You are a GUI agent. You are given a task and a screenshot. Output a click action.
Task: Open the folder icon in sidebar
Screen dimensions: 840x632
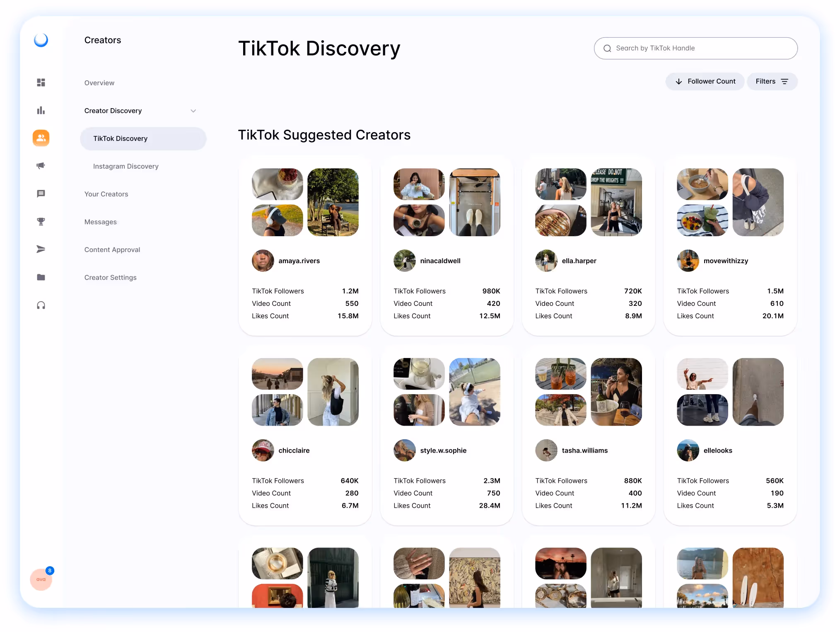click(41, 277)
